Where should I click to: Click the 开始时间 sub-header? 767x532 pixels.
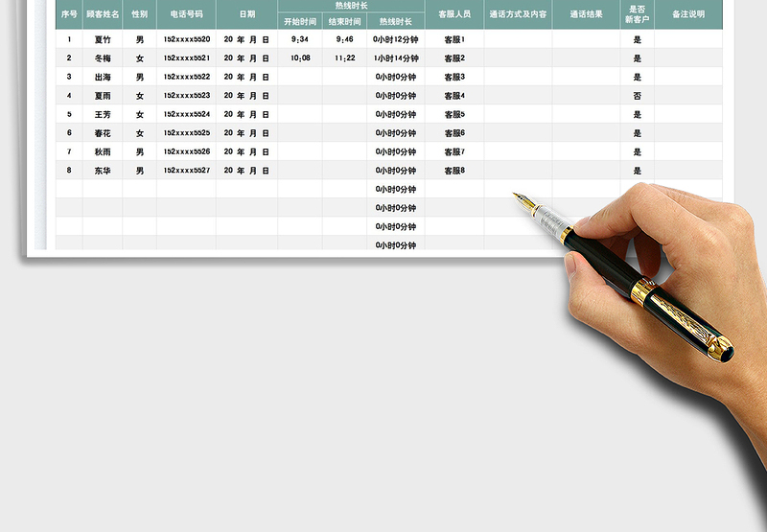300,21
